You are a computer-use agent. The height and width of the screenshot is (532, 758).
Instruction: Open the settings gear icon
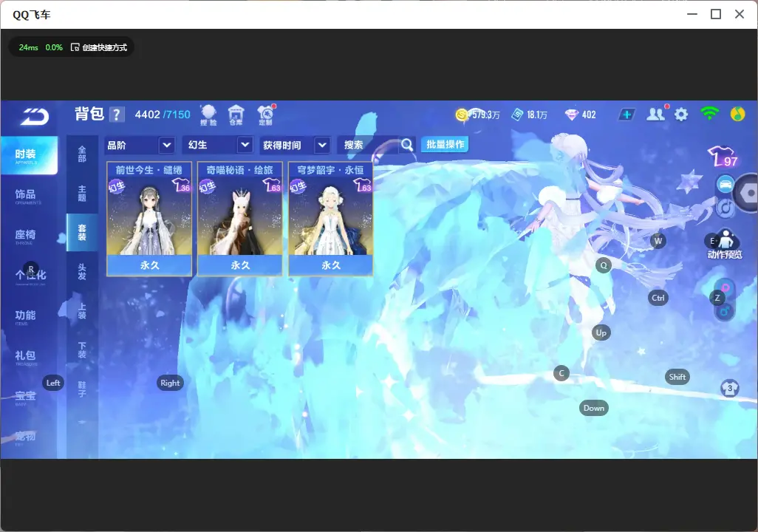point(681,115)
